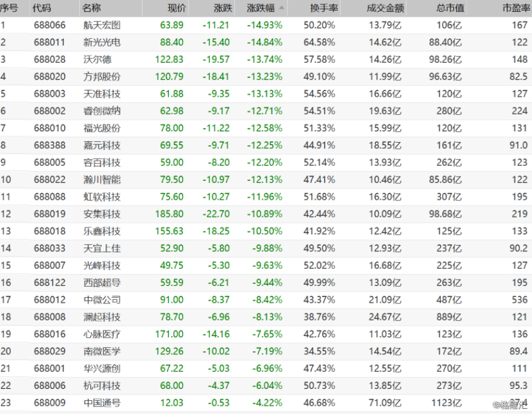This screenshot has height=414, width=532.
Task: Sort by the 成交金额 column header
Action: point(386,8)
